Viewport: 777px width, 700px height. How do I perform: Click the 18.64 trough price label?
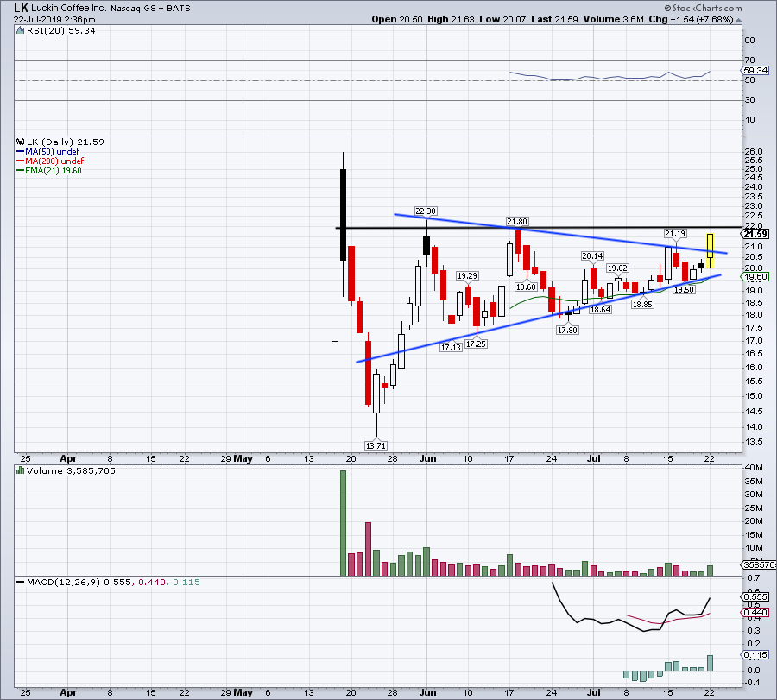(x=601, y=310)
